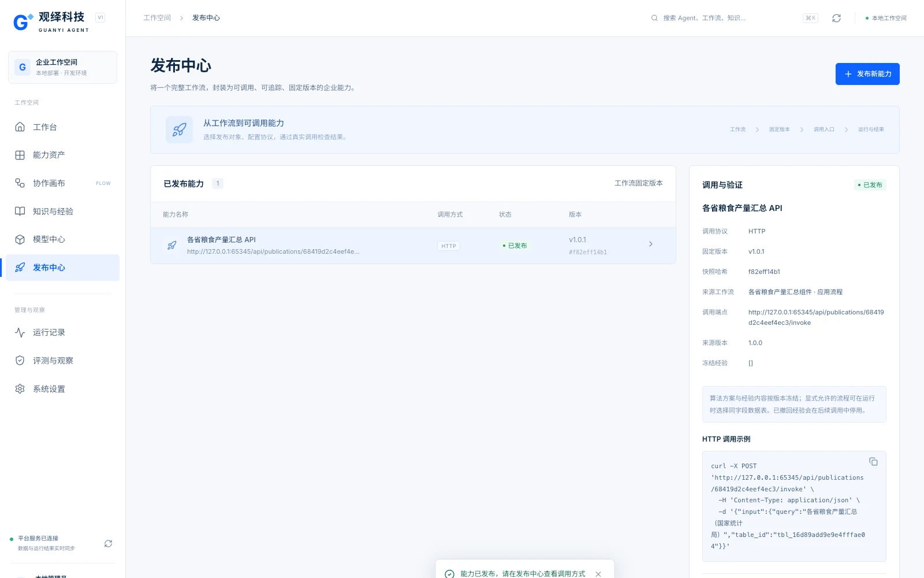Open 知识与经验 in sidebar
This screenshot has height=578, width=924.
coord(62,212)
